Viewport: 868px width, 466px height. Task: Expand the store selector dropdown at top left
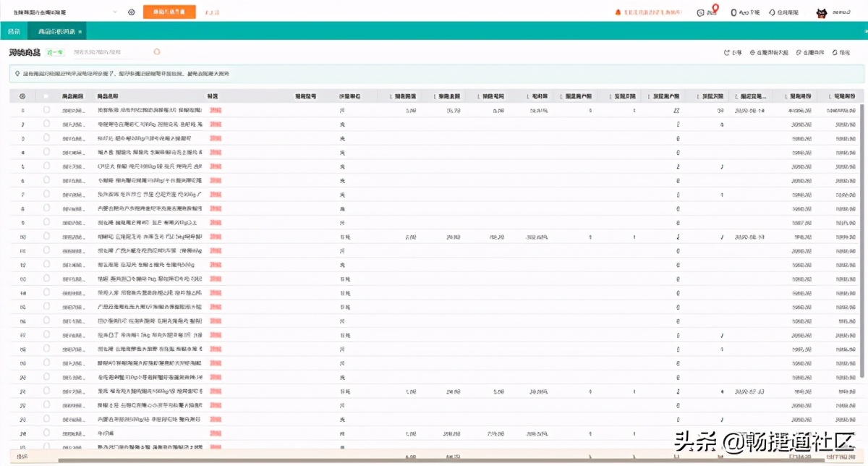pos(115,12)
